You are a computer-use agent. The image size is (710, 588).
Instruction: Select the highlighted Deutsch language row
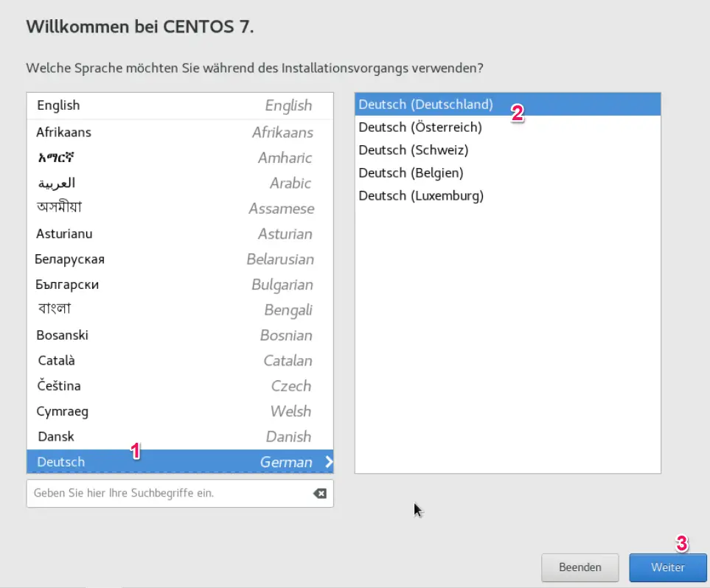pos(180,462)
